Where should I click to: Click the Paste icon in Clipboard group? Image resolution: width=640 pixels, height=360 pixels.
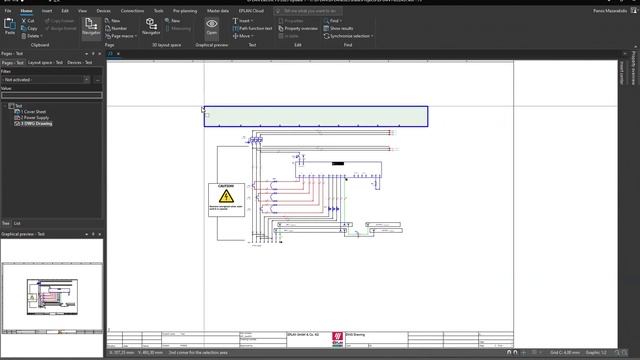(x=9, y=24)
